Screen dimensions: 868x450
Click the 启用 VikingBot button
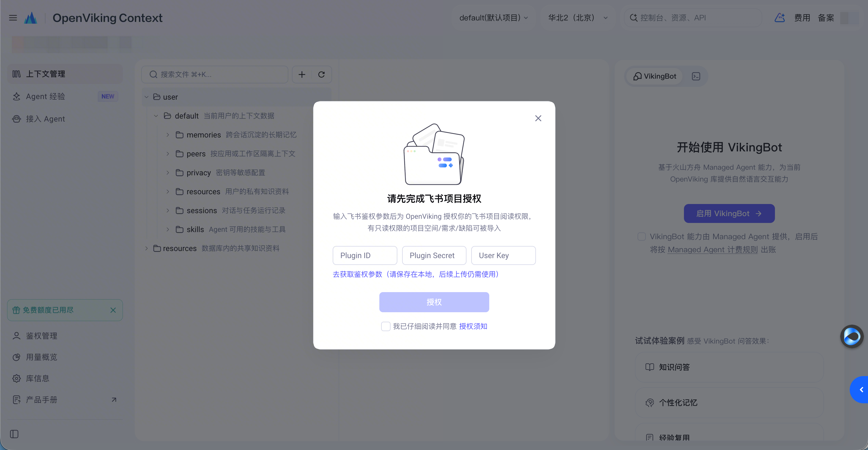729,213
